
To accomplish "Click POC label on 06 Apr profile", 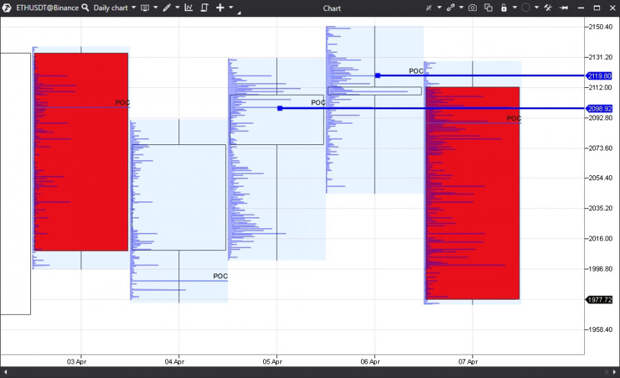I will pyautogui.click(x=416, y=71).
